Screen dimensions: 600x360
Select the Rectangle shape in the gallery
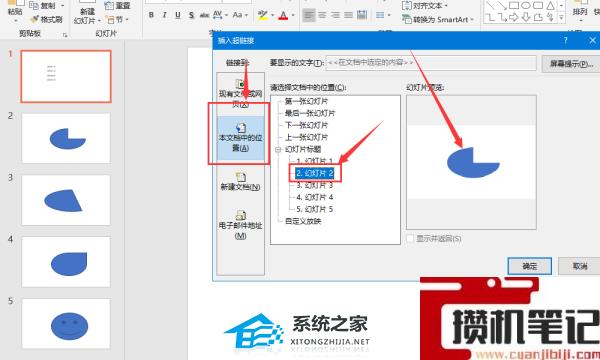514,5
